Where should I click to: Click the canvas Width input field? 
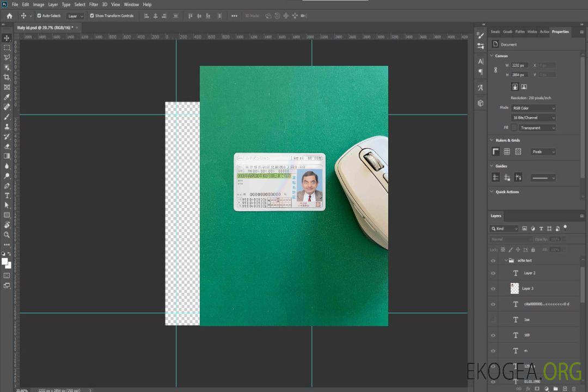click(x=519, y=65)
